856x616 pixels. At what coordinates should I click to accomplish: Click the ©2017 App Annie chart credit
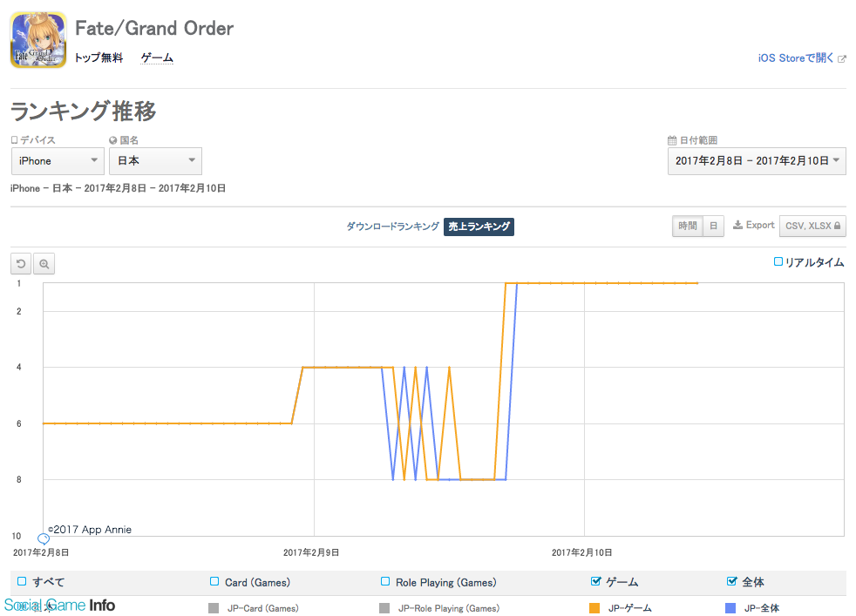click(x=90, y=529)
